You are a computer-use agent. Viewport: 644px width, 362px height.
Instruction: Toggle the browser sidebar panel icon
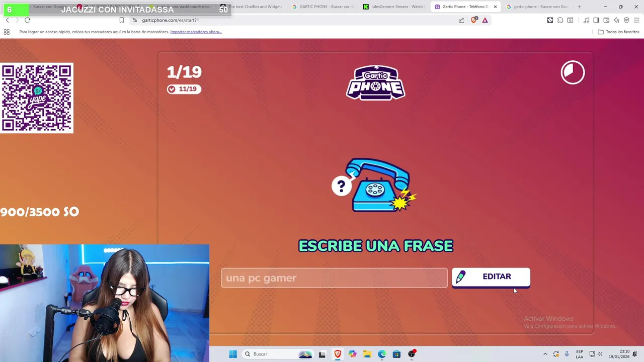[x=596, y=20]
